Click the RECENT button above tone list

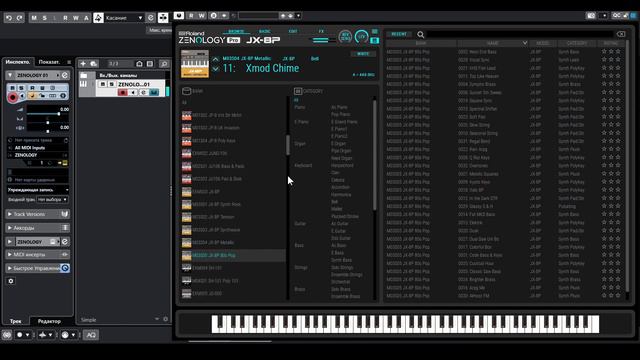tap(399, 34)
